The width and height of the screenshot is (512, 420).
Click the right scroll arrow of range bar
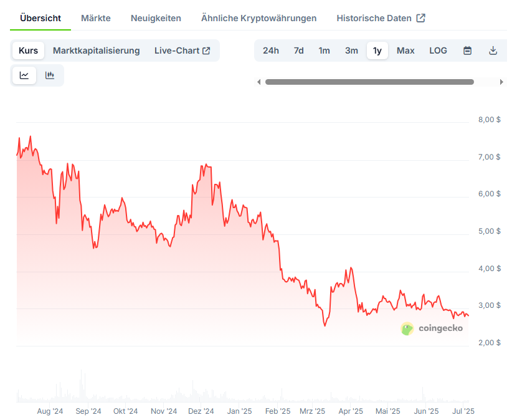coord(501,82)
